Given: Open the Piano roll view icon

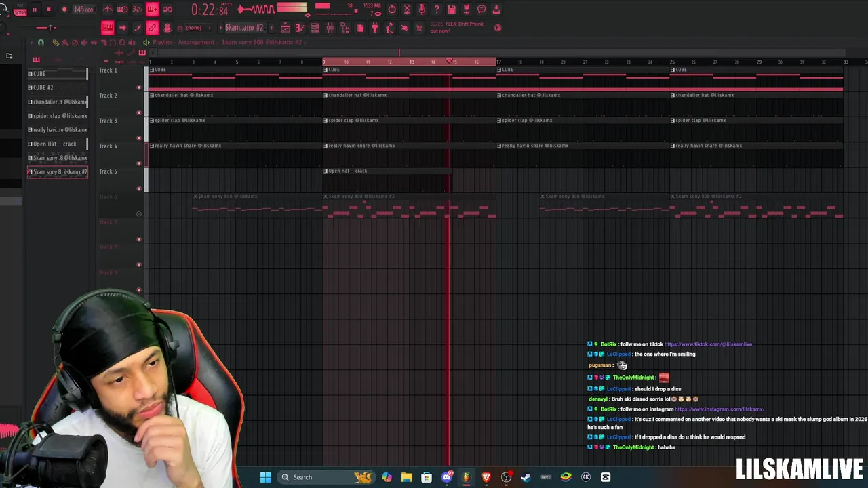Looking at the screenshot, I should (x=300, y=28).
